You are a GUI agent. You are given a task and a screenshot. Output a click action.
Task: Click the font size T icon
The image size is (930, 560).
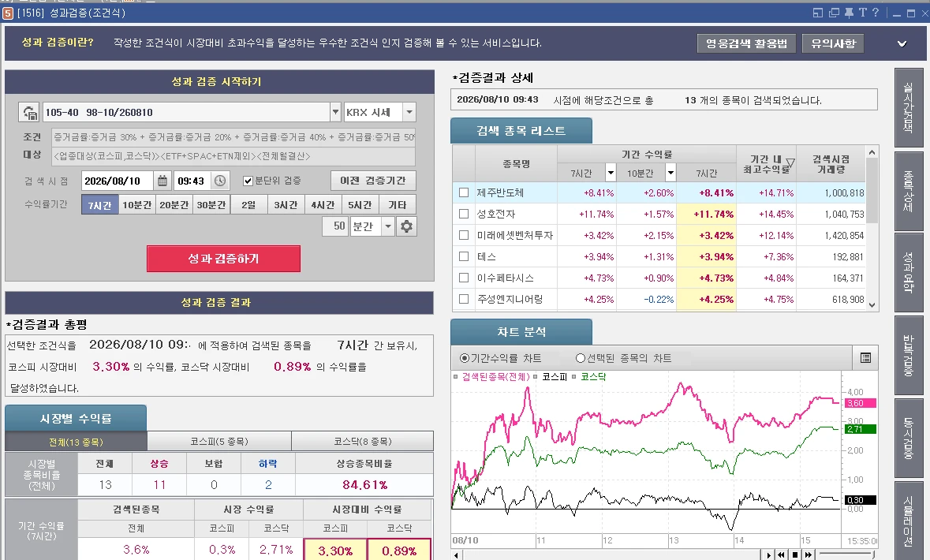[862, 13]
